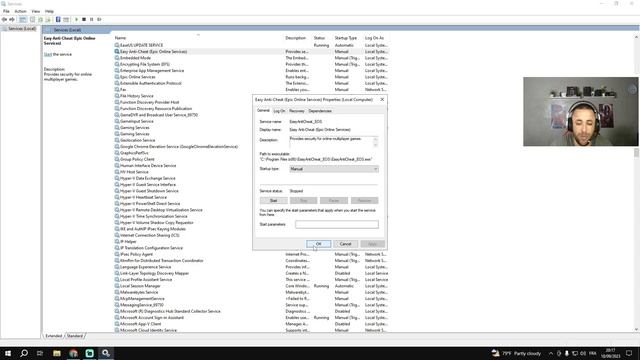Select Malwarebytes Service row
This screenshot has width=640, height=360.
251,292
